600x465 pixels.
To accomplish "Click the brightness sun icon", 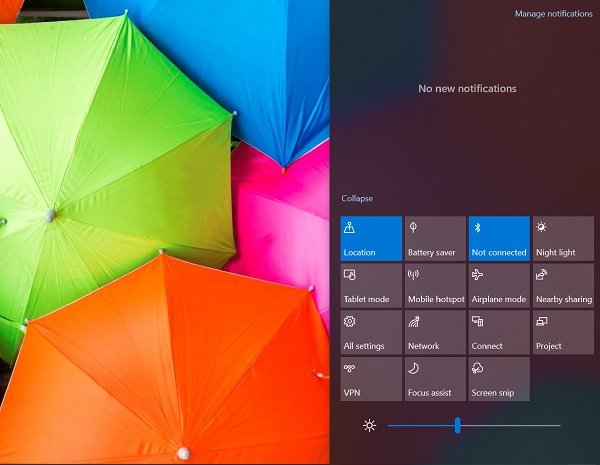I will 369,426.
